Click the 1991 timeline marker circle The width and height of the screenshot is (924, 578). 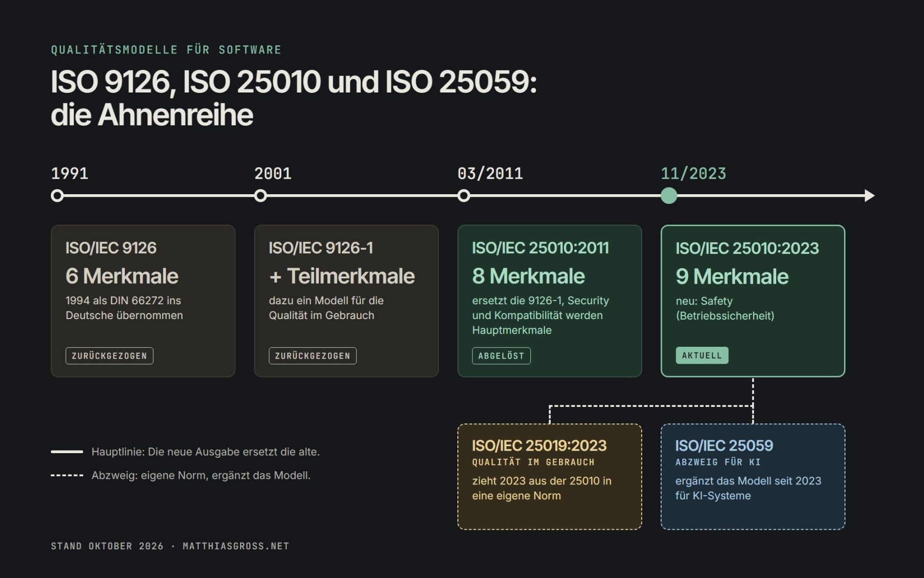pyautogui.click(x=57, y=196)
